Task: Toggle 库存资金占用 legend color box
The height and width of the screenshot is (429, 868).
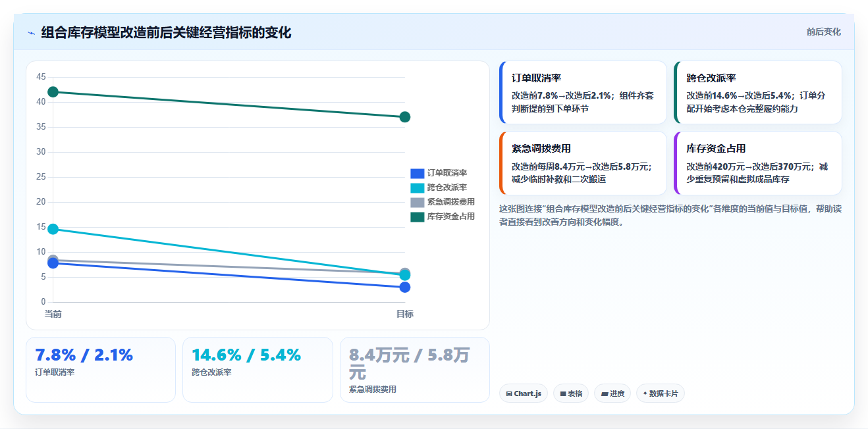Action: 417,216
